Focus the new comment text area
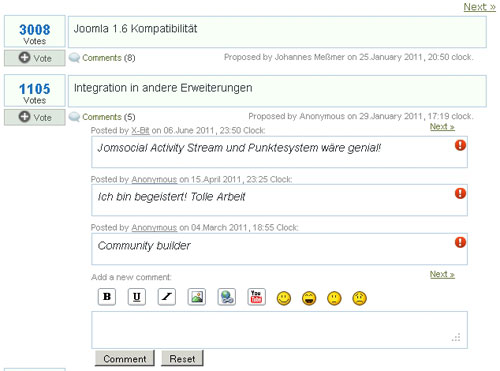Image resolution: width=500 pixels, height=371 pixels. point(279,330)
